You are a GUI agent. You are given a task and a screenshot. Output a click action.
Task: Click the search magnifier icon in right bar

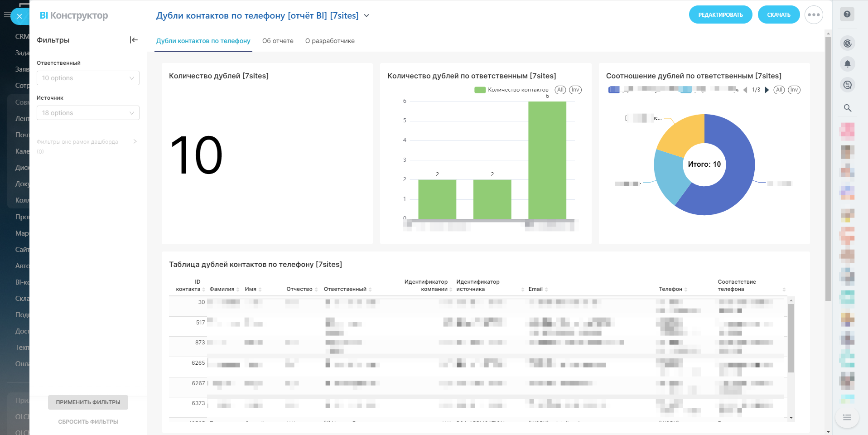pyautogui.click(x=847, y=108)
